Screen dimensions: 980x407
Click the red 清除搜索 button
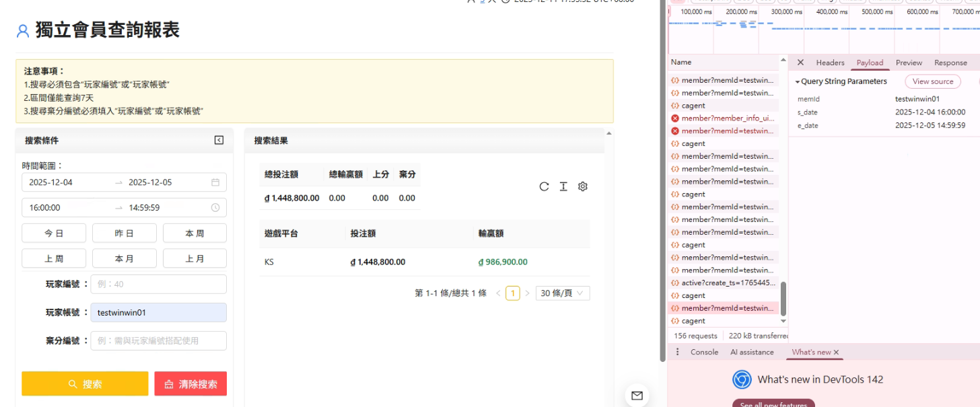[x=190, y=383]
